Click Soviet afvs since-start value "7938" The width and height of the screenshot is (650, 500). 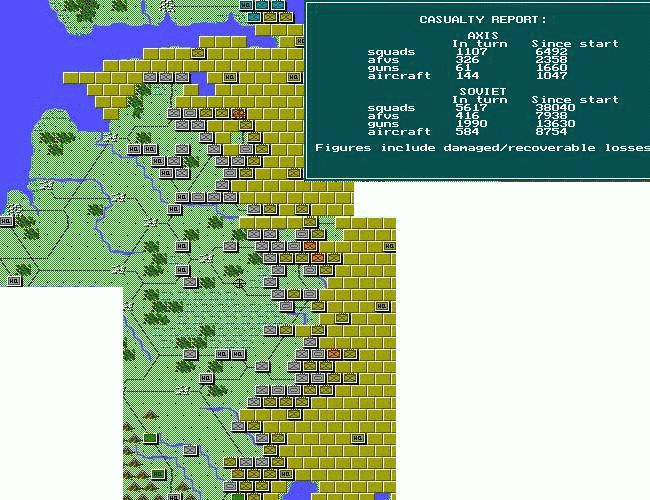(x=551, y=116)
